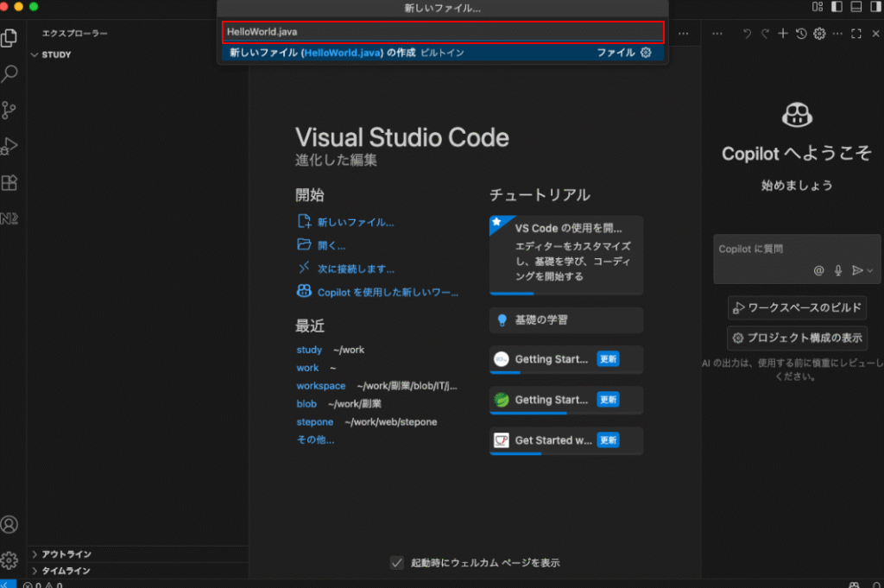Click the プロジェクト構成の表示 button

click(797, 338)
